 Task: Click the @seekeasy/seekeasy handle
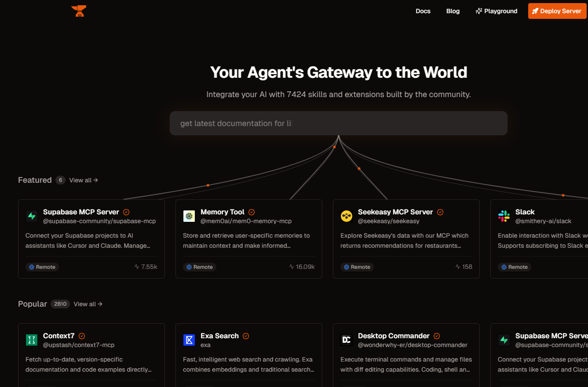[x=389, y=221]
